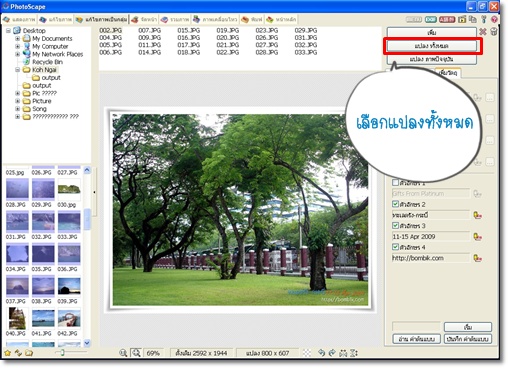Click the refresh arrows icon beside the star
508x368 pixels.
(18, 353)
